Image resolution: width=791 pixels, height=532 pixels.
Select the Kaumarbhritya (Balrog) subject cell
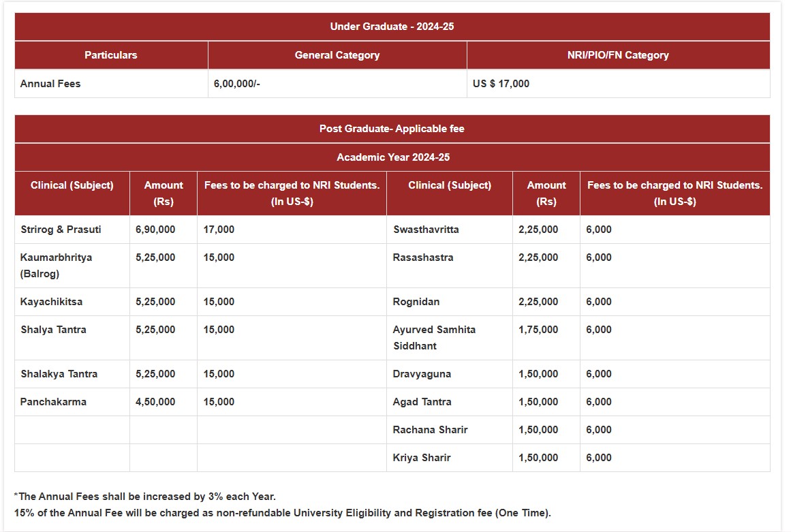56,266
